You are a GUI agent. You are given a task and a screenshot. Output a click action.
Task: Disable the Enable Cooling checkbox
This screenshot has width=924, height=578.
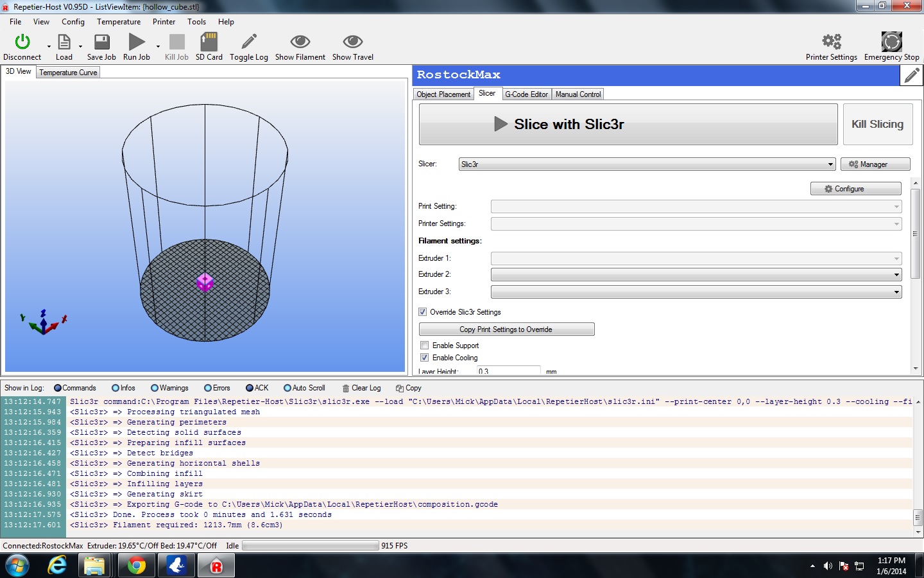(424, 358)
